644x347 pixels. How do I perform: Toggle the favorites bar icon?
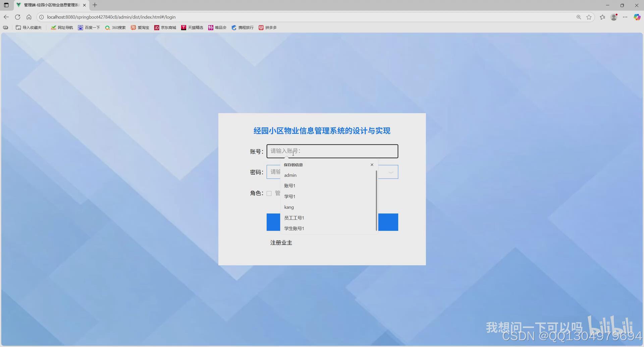(x=6, y=28)
